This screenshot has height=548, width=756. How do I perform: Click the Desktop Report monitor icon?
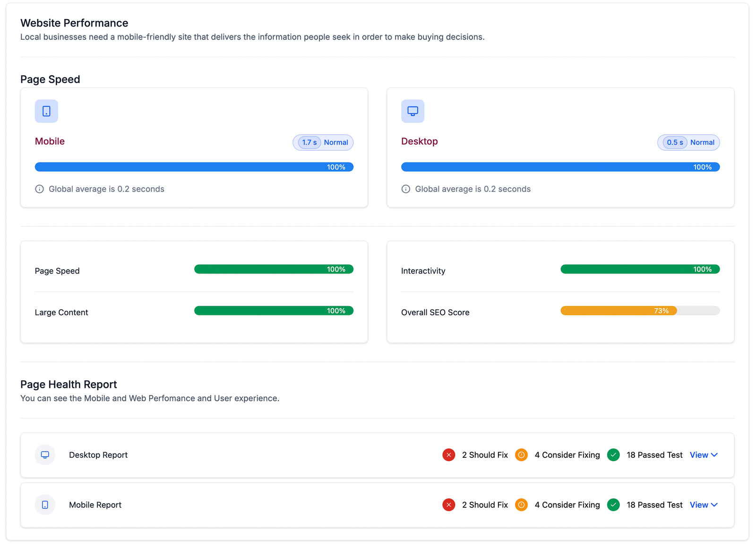pos(45,455)
